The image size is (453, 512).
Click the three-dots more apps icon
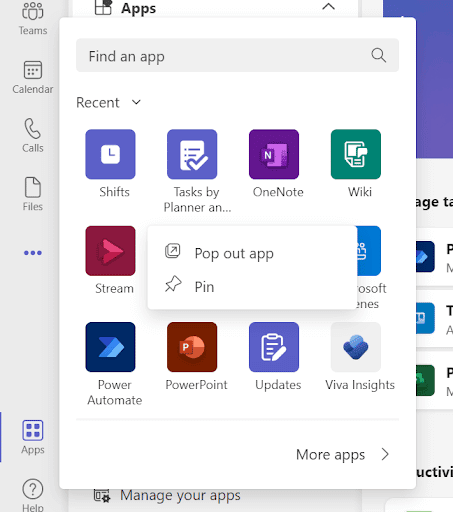(x=33, y=253)
